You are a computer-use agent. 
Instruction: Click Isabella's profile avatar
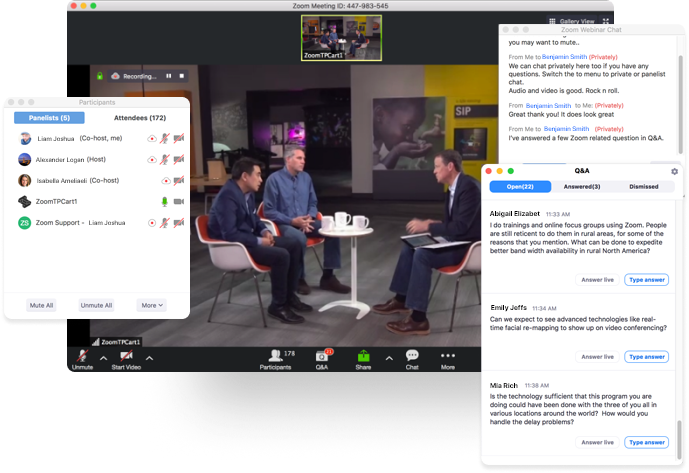(25, 181)
